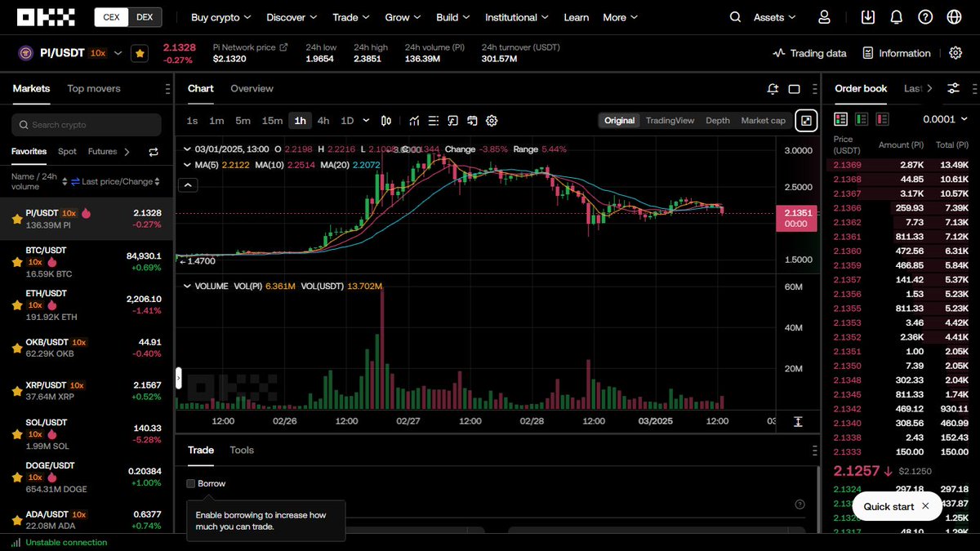This screenshot has height=551, width=980.
Task: Open trading page settings gear
Action: pyautogui.click(x=955, y=53)
